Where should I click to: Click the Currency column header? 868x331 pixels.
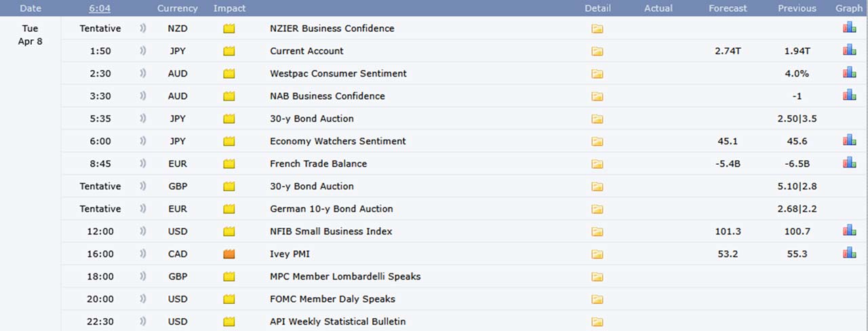click(178, 8)
